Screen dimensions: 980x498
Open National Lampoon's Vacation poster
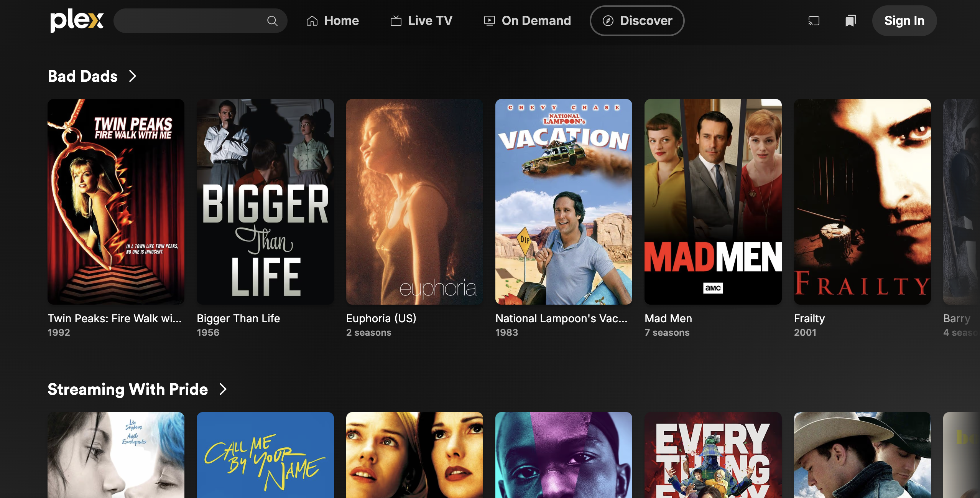tap(564, 202)
